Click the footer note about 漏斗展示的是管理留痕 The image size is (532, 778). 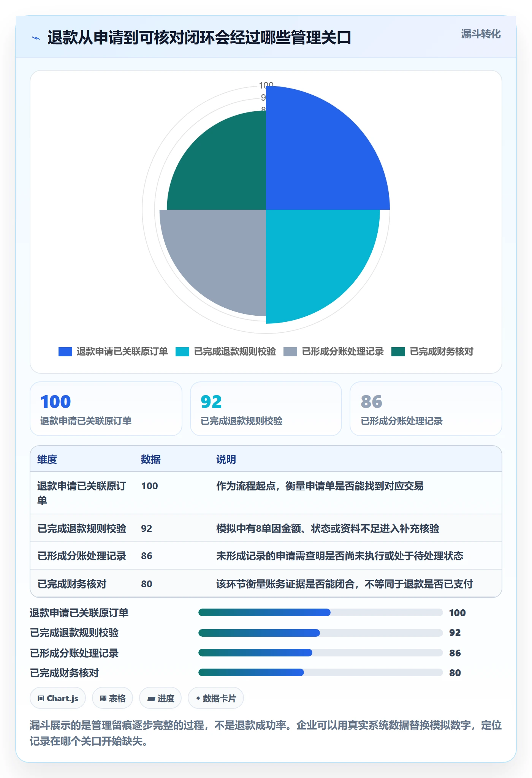point(266,733)
